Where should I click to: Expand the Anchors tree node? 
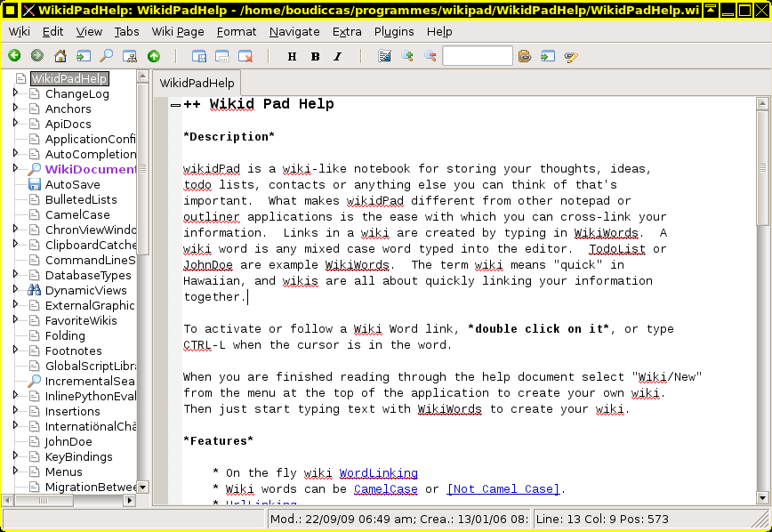[15, 108]
